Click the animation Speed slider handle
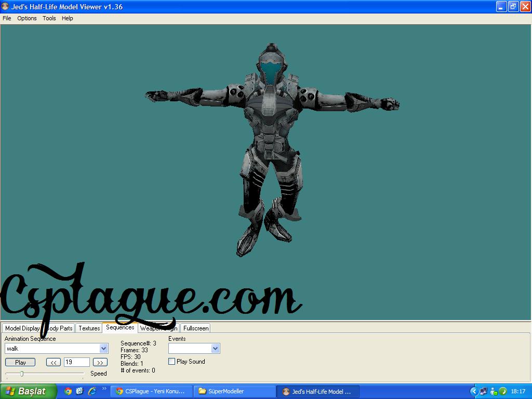The image size is (532, 399). coord(22,374)
